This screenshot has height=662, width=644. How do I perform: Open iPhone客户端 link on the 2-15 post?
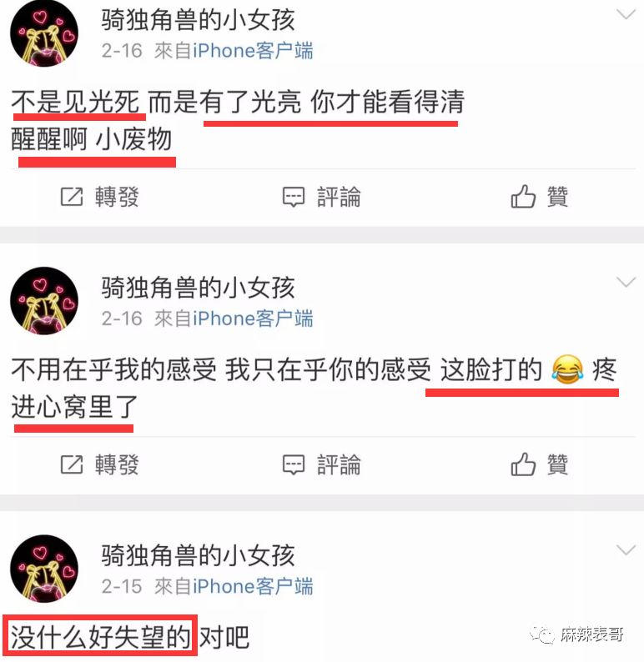click(253, 586)
